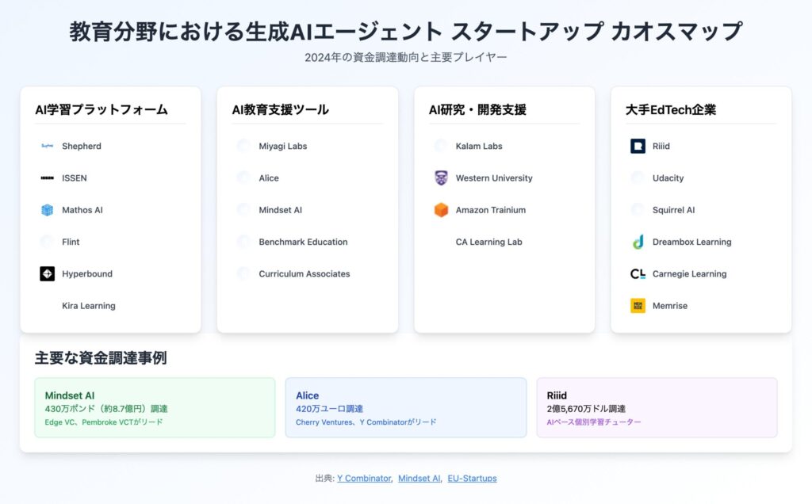
Task: Click the Carnegie Learning CL logo
Action: click(638, 273)
